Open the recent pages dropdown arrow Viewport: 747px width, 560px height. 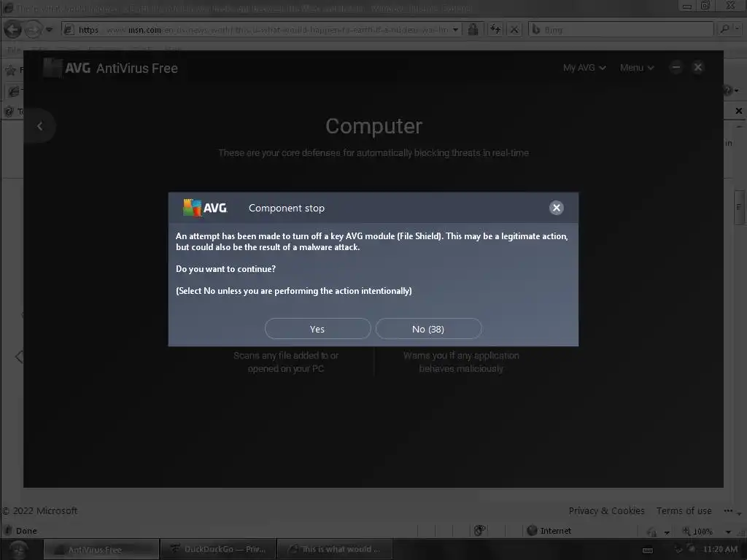49,29
